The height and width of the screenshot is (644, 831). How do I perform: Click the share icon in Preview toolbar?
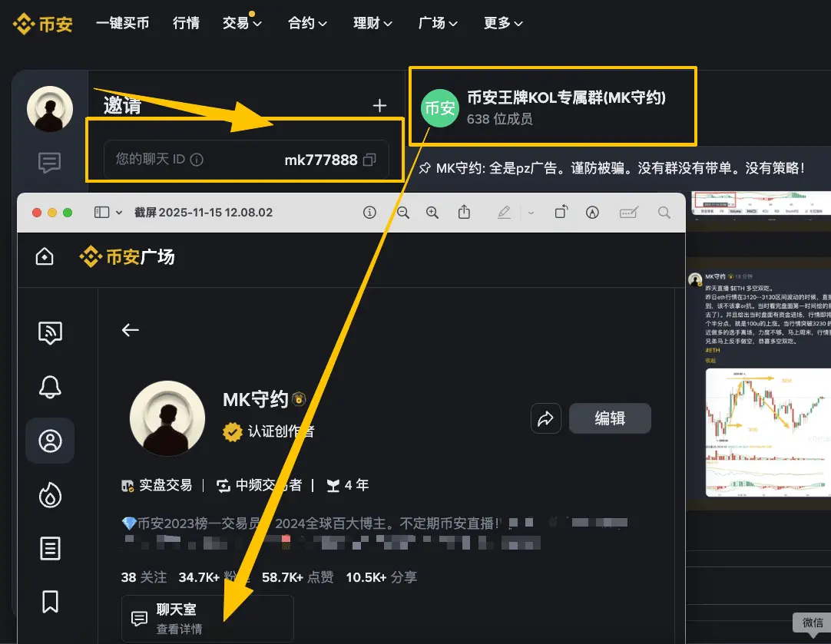464,212
